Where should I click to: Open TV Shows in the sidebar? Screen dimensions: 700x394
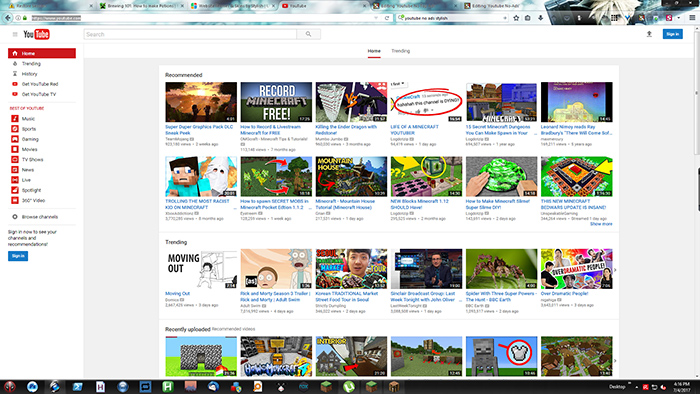click(33, 160)
